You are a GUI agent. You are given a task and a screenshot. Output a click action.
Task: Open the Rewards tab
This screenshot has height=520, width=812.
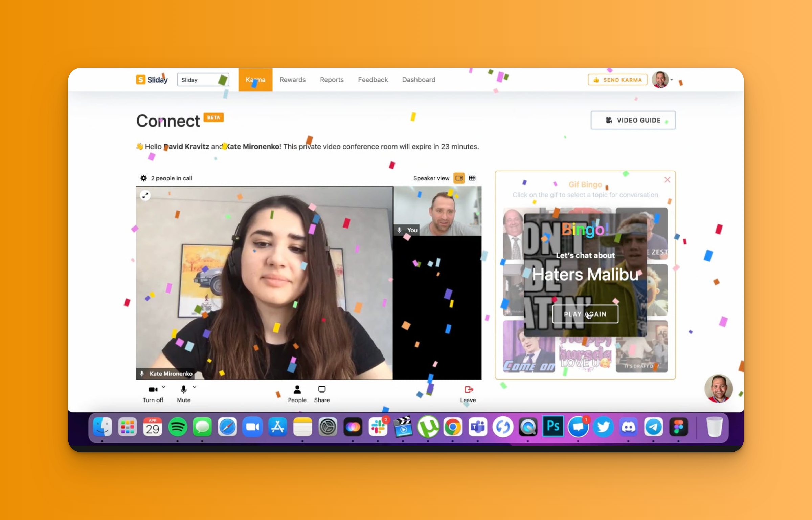coord(292,80)
